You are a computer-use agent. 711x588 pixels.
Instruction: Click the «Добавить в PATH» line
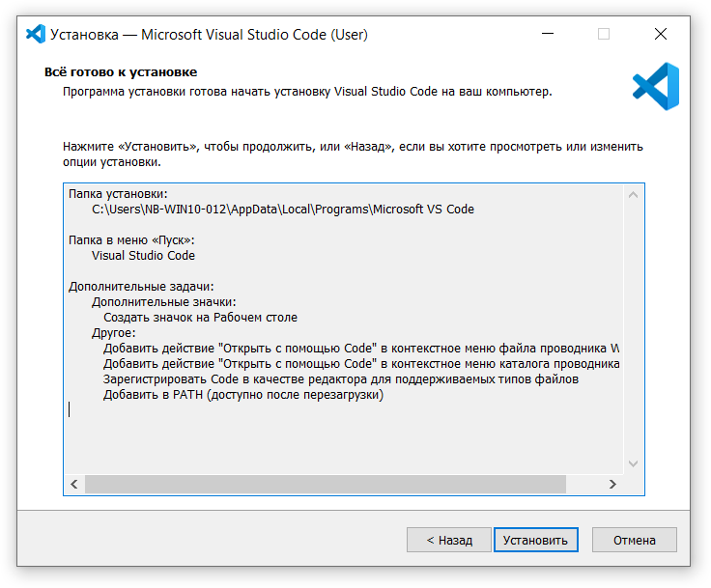click(242, 395)
